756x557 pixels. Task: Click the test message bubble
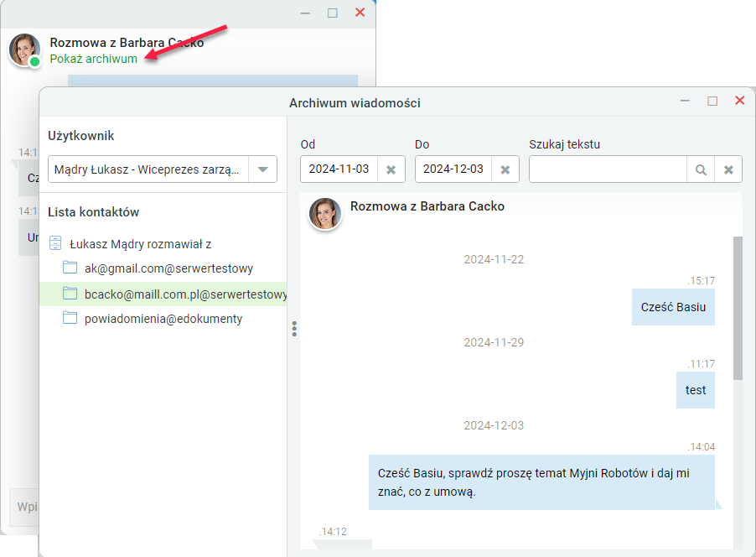coord(696,390)
